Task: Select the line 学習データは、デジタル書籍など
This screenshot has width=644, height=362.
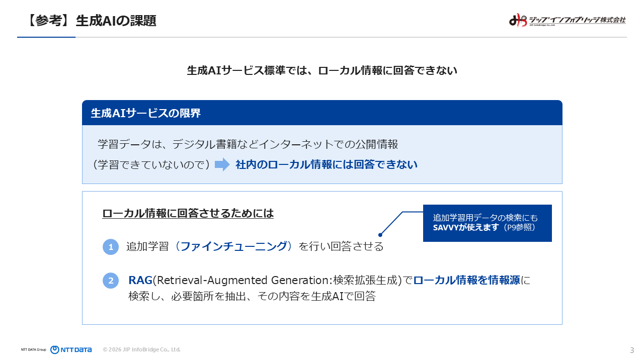Action: point(248,144)
